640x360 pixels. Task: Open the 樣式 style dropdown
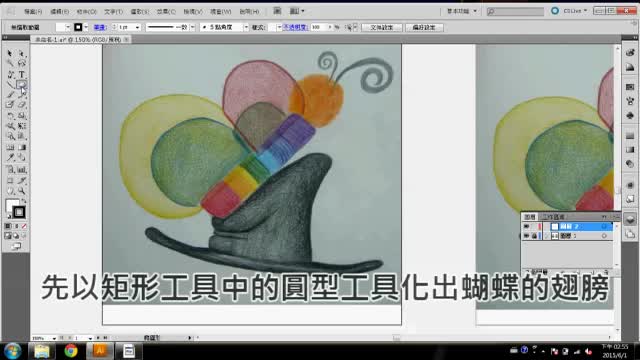click(x=279, y=27)
